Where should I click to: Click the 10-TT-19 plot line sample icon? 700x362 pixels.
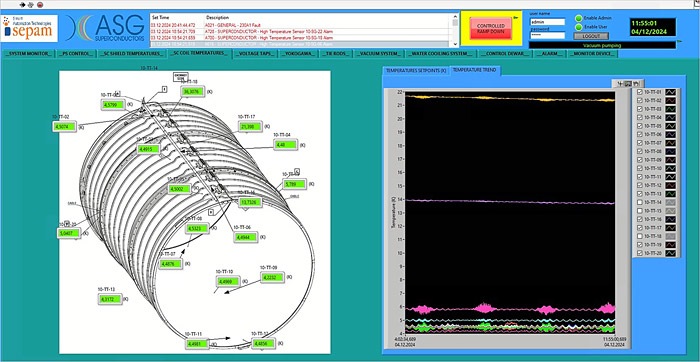[x=671, y=244]
